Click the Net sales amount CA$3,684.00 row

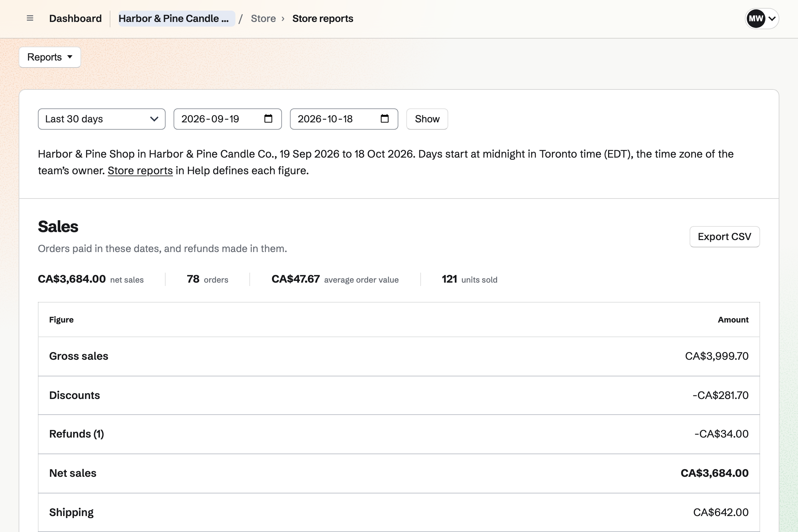399,473
